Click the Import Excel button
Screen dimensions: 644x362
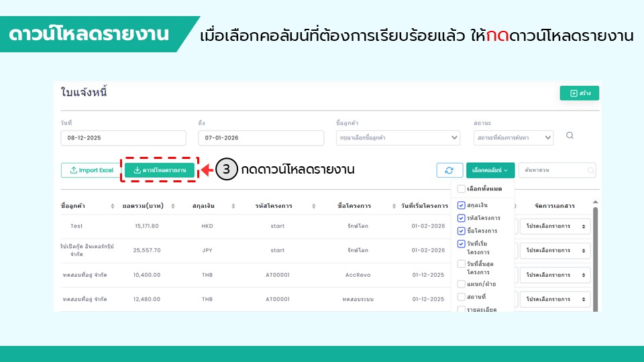(x=91, y=170)
